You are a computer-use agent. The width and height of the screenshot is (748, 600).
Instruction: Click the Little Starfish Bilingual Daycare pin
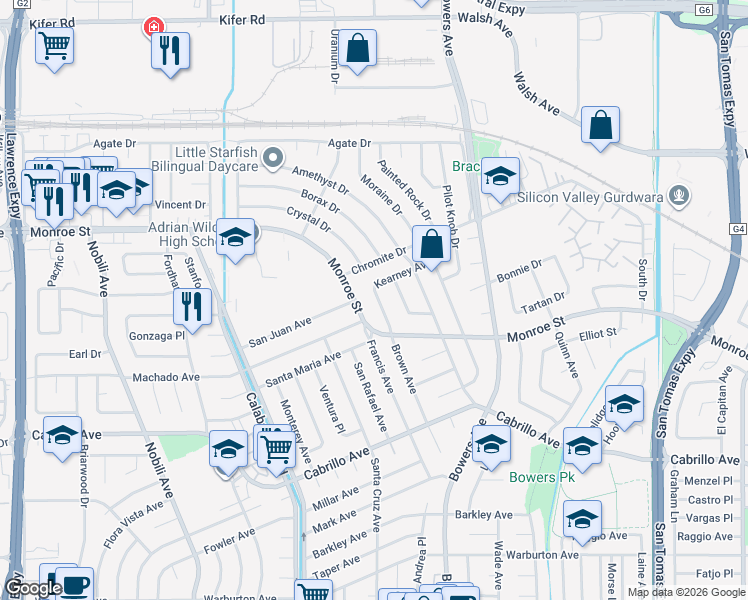tap(273, 159)
